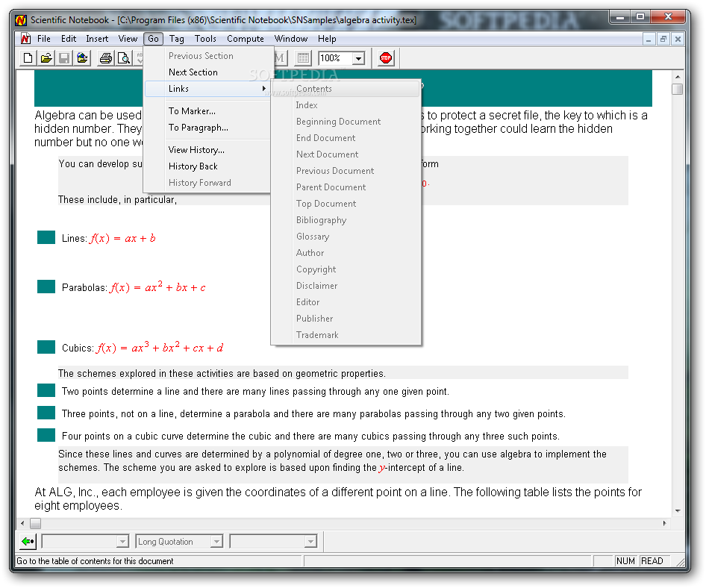Open the zoom percentage dropdown arrow

pos(358,58)
